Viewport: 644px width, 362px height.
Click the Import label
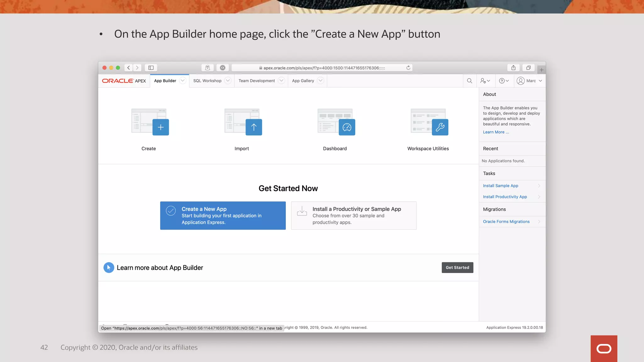242,149
